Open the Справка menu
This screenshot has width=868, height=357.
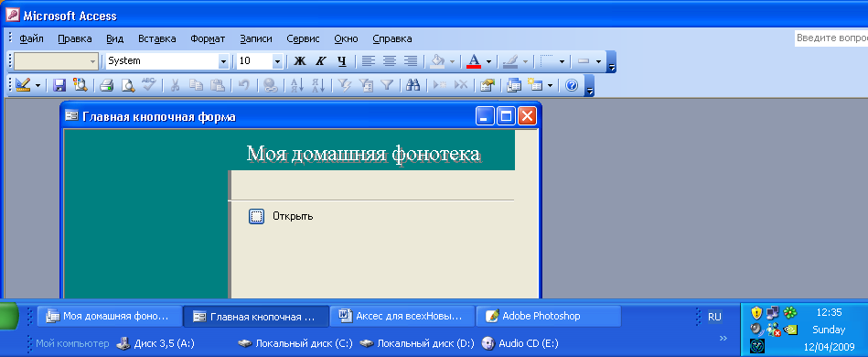(x=392, y=38)
